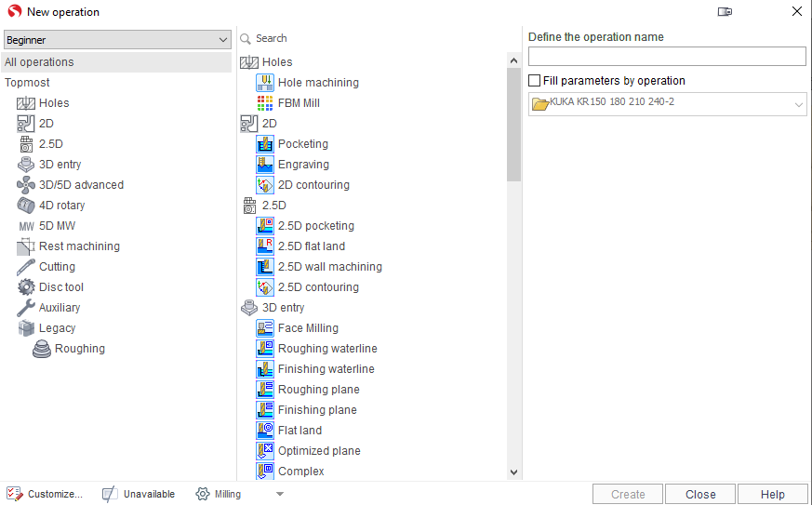Select the 2D category in left tree
The width and height of the screenshot is (812, 505).
pyautogui.click(x=35, y=124)
